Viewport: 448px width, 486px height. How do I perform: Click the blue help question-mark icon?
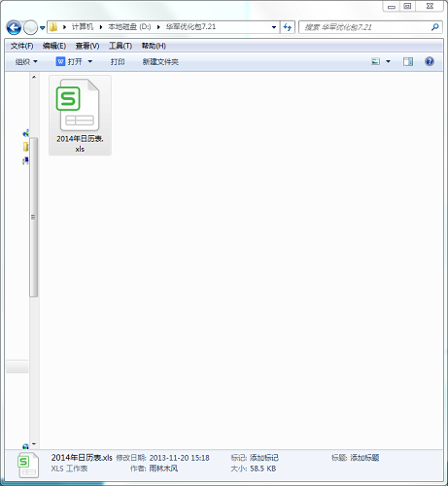pos(430,61)
